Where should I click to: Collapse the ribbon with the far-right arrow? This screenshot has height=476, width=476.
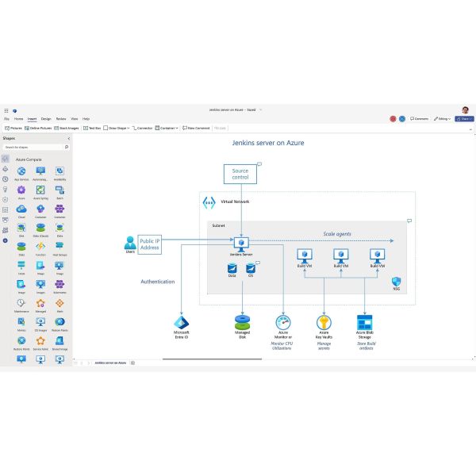(x=470, y=129)
